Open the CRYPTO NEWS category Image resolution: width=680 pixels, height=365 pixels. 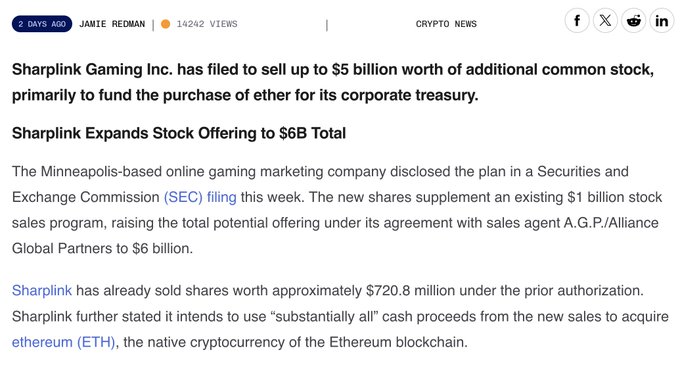(x=446, y=24)
